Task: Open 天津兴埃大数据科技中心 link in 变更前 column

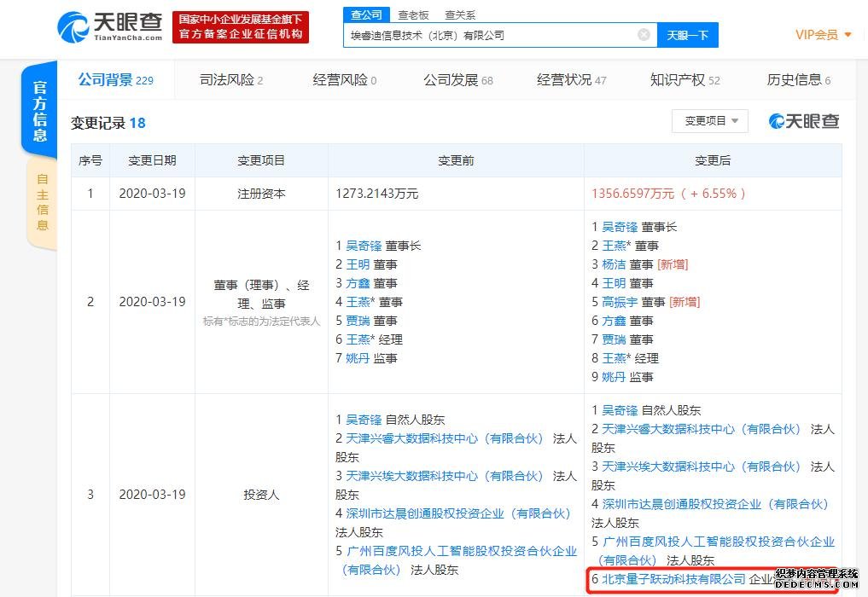Action: (x=445, y=476)
